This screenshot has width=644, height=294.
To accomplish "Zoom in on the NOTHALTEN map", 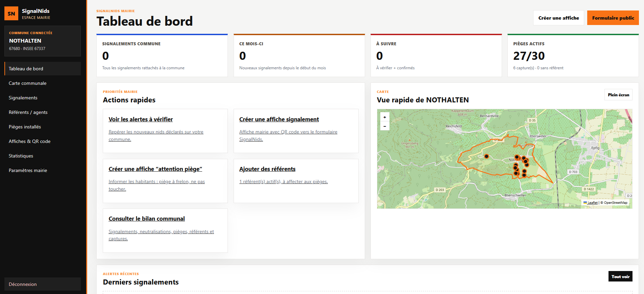I will [x=385, y=117].
